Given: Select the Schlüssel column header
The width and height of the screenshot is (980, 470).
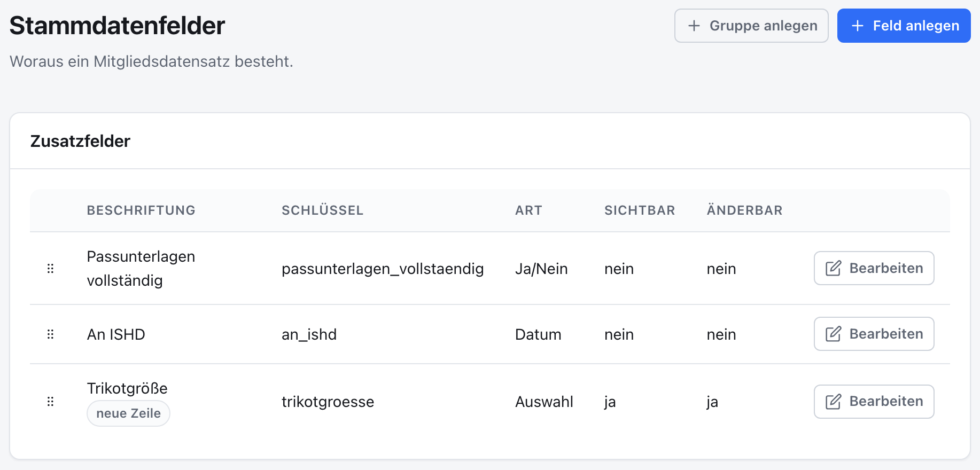Looking at the screenshot, I should coord(322,210).
